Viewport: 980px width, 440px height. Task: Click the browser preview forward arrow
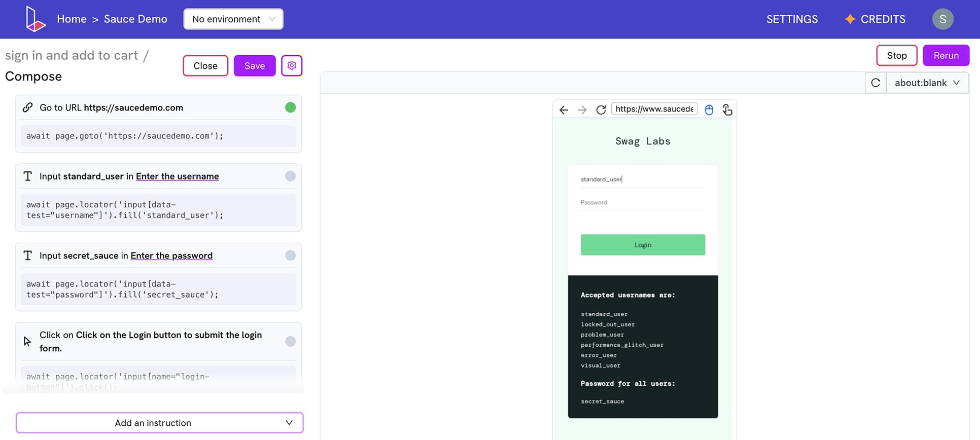(582, 110)
